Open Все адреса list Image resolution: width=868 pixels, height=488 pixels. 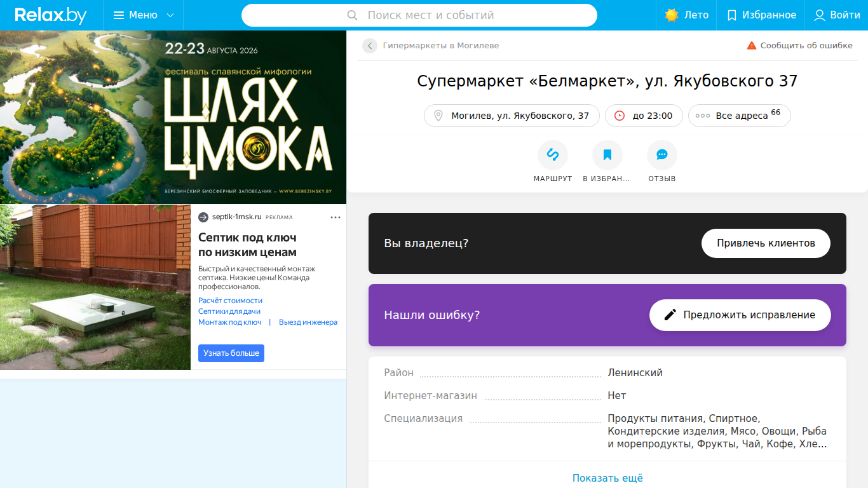(x=740, y=116)
